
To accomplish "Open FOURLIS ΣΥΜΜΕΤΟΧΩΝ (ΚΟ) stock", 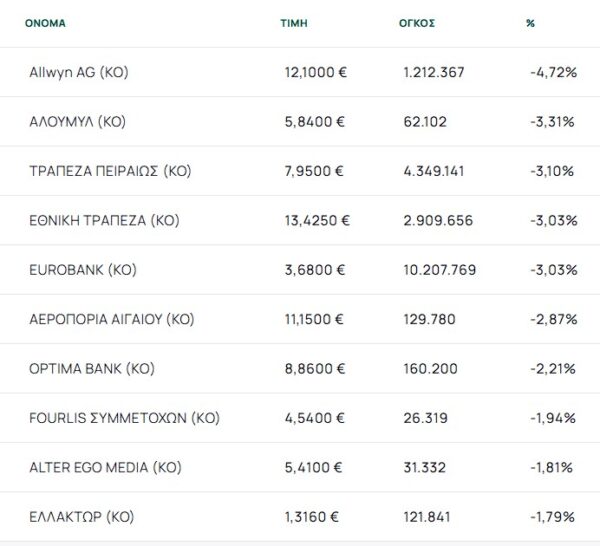I will point(125,418).
